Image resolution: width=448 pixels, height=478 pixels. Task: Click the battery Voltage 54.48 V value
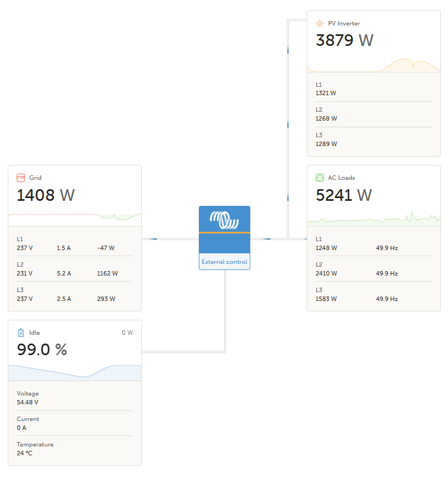pos(28,402)
